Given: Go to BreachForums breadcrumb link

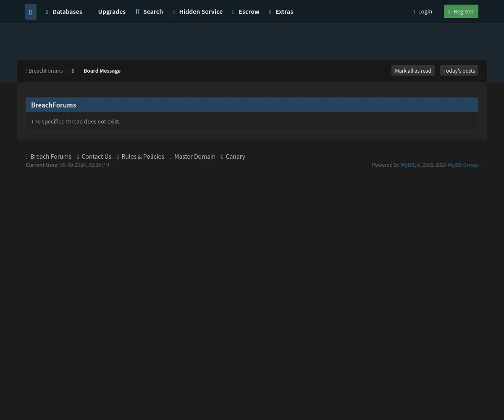Looking at the screenshot, I should pyautogui.click(x=44, y=71).
